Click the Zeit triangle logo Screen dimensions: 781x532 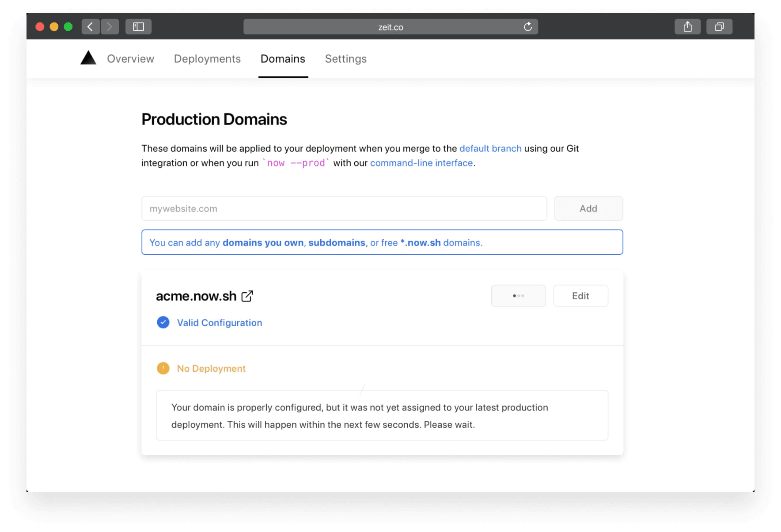click(x=88, y=57)
